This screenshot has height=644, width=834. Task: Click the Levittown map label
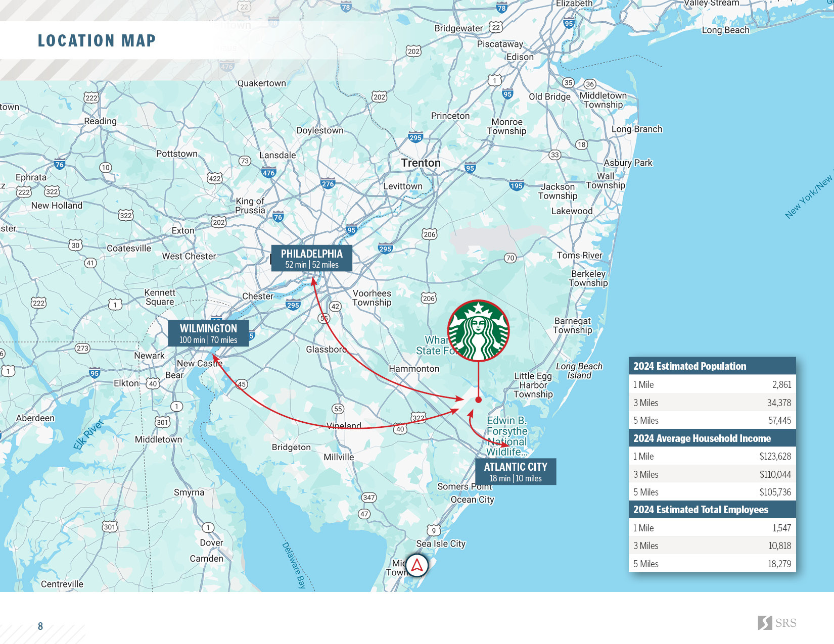coord(403,186)
